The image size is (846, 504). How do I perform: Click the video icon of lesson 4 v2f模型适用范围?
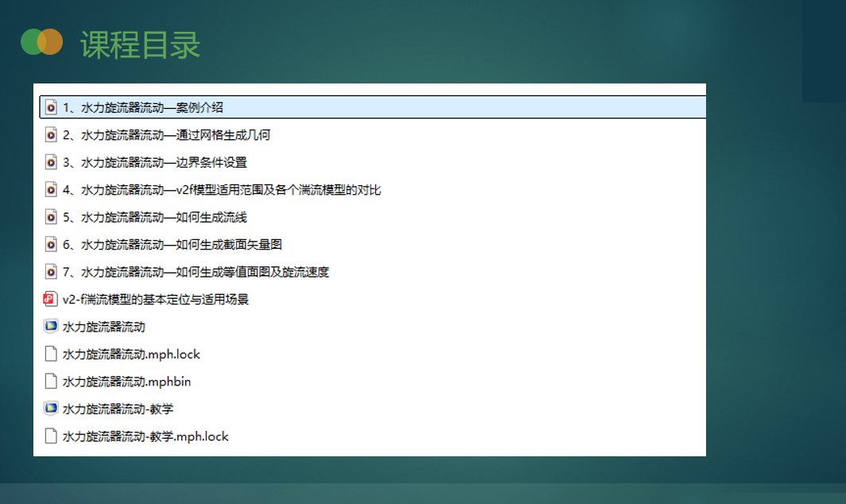pyautogui.click(x=51, y=190)
